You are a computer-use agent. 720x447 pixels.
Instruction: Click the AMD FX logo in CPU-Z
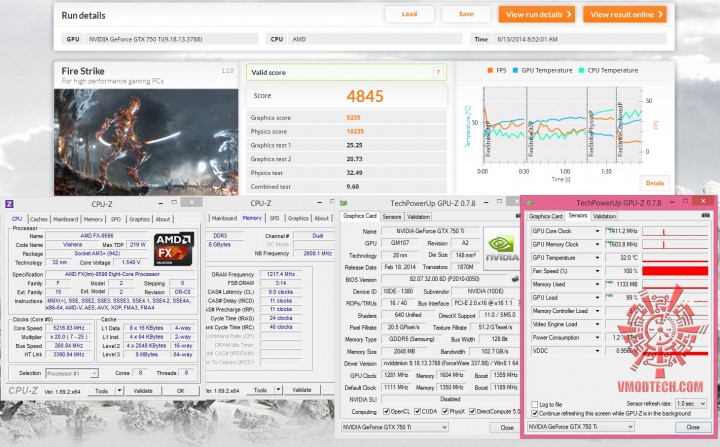pos(174,249)
